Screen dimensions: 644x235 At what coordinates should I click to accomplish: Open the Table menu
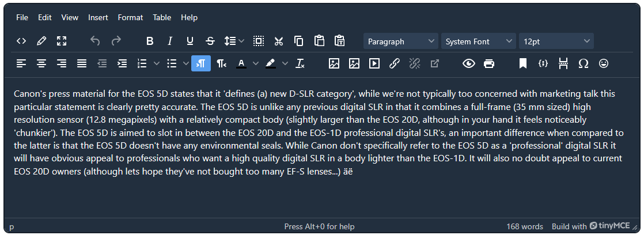162,17
